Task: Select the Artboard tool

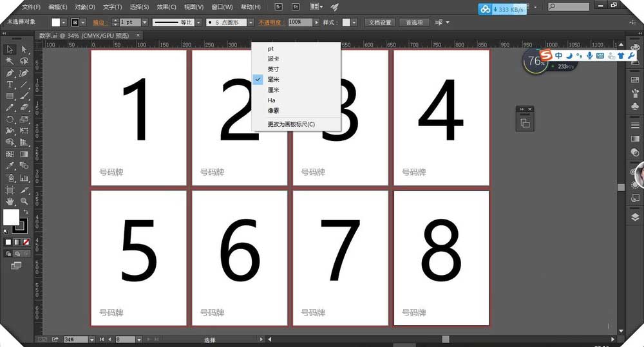Action: tap(10, 190)
